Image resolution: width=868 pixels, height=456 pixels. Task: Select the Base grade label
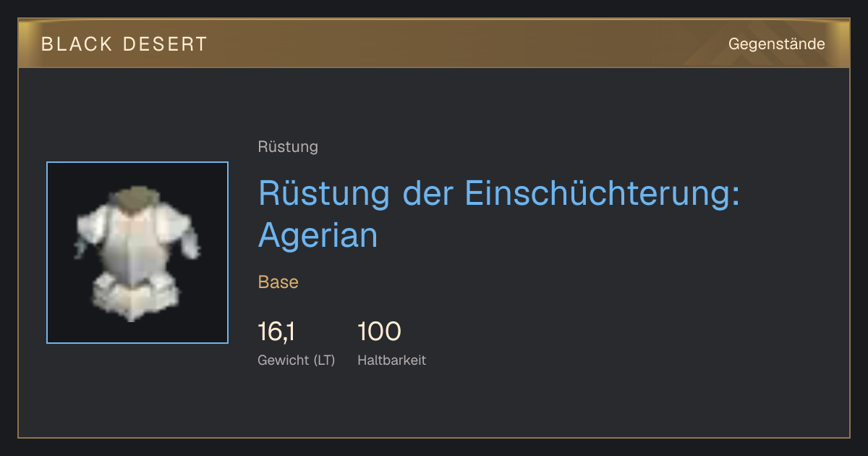(278, 282)
